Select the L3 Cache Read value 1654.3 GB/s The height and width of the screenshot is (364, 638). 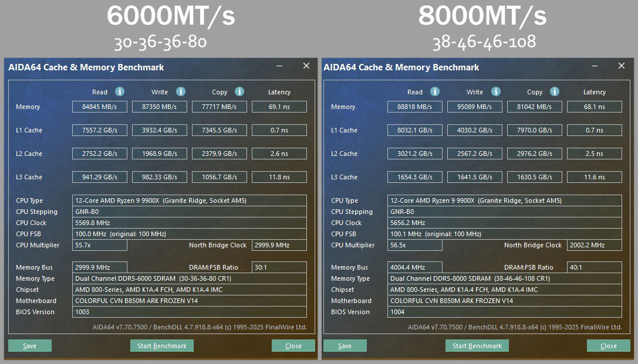[415, 177]
